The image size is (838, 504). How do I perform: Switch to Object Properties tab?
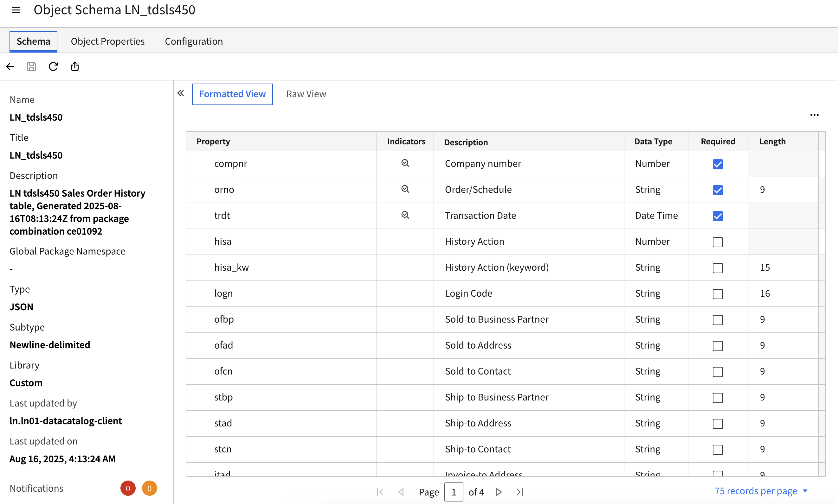pyautogui.click(x=107, y=41)
